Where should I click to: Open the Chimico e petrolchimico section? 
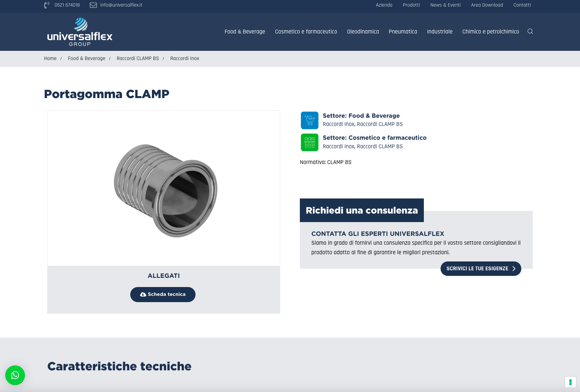(490, 31)
